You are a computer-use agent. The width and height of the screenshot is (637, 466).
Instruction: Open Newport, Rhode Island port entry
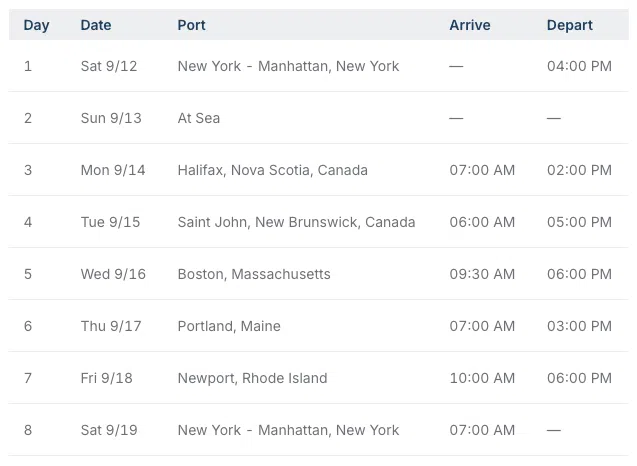[252, 378]
